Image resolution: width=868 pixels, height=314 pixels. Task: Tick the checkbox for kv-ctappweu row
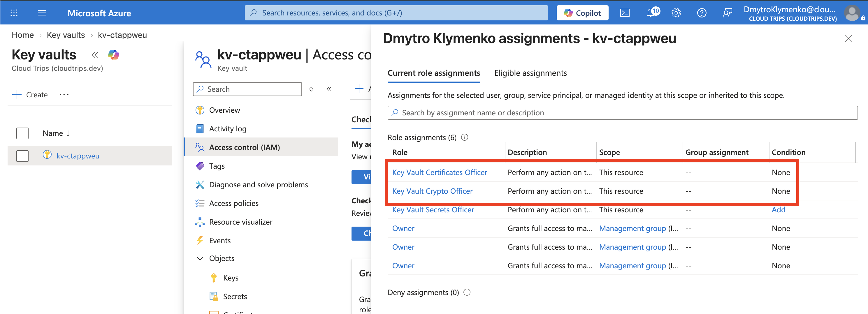coord(22,156)
